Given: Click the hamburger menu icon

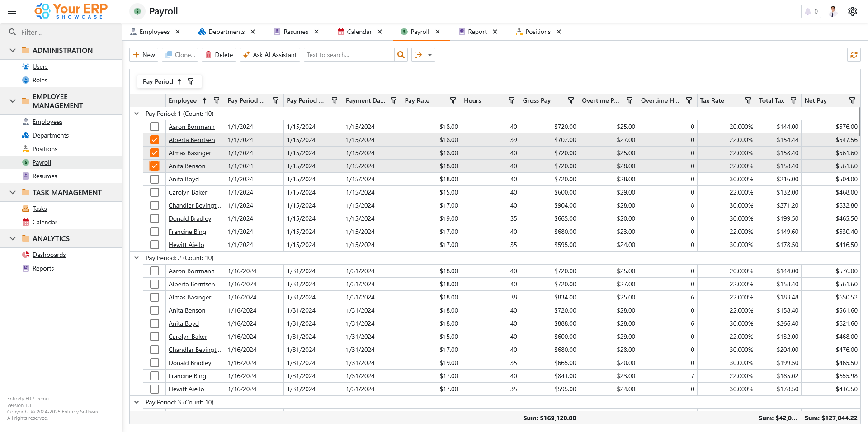Looking at the screenshot, I should (x=12, y=11).
